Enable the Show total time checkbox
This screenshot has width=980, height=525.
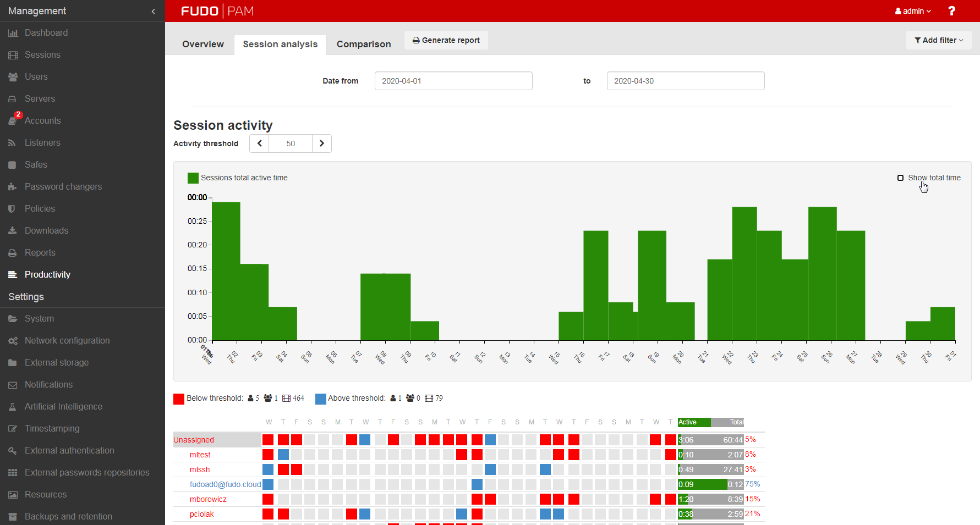(x=900, y=178)
